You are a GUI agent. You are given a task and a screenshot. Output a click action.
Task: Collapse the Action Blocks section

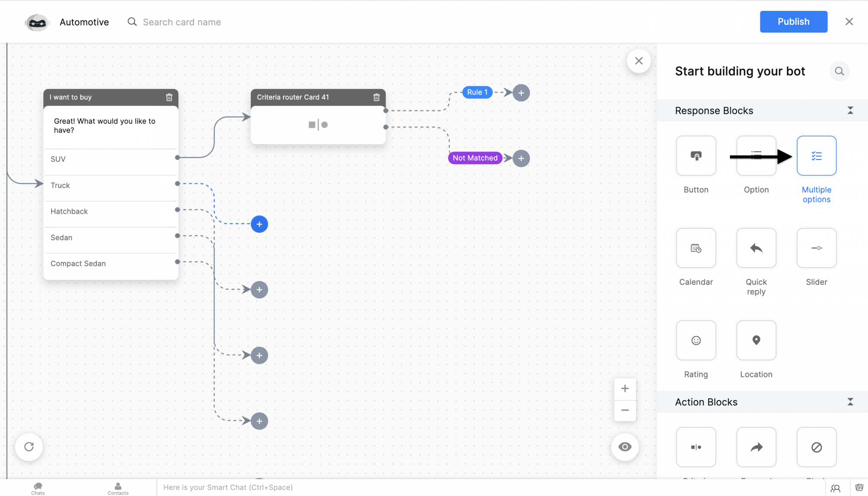(x=850, y=402)
